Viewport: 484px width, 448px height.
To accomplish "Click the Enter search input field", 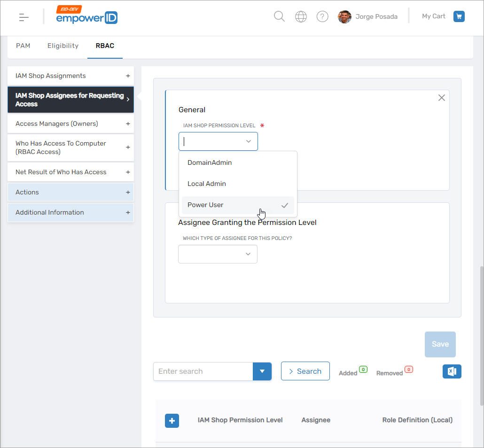I will tap(202, 371).
